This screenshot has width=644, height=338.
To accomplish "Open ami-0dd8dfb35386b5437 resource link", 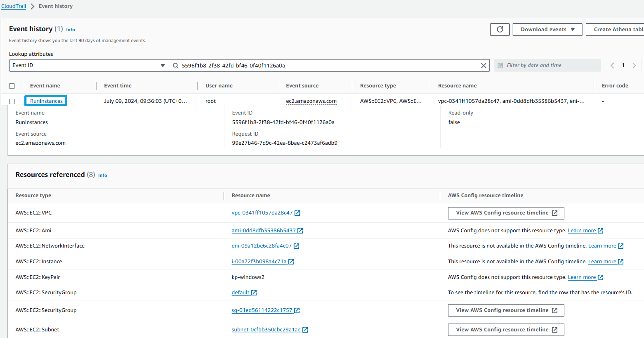I will click(x=263, y=230).
